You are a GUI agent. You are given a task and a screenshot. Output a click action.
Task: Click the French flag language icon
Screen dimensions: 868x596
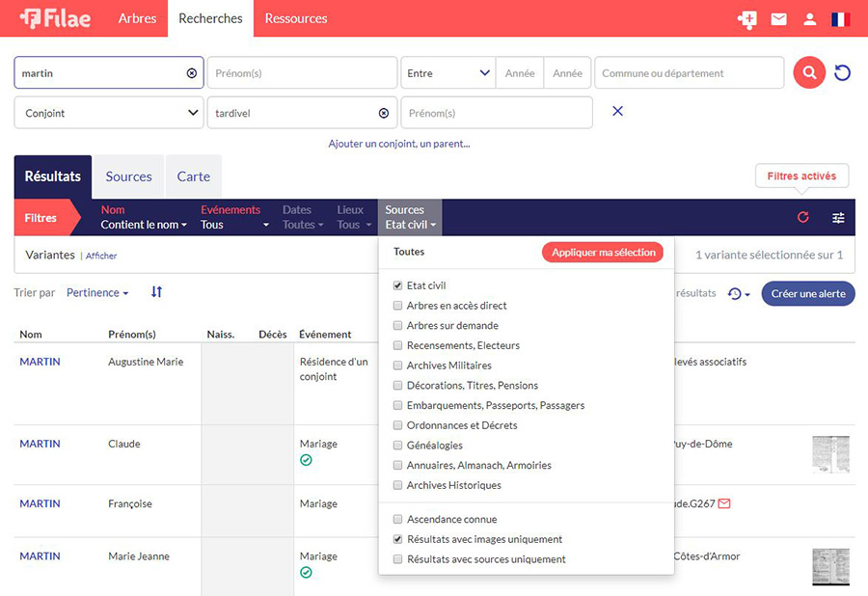(x=840, y=19)
